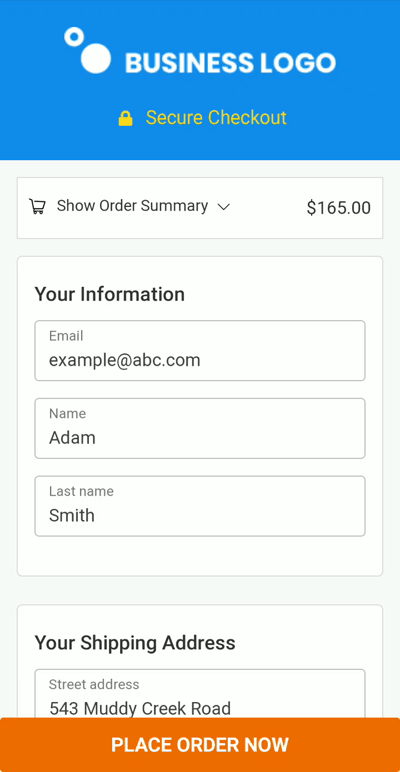The height and width of the screenshot is (772, 400).
Task: Click the Your Information heading
Action: point(109,294)
